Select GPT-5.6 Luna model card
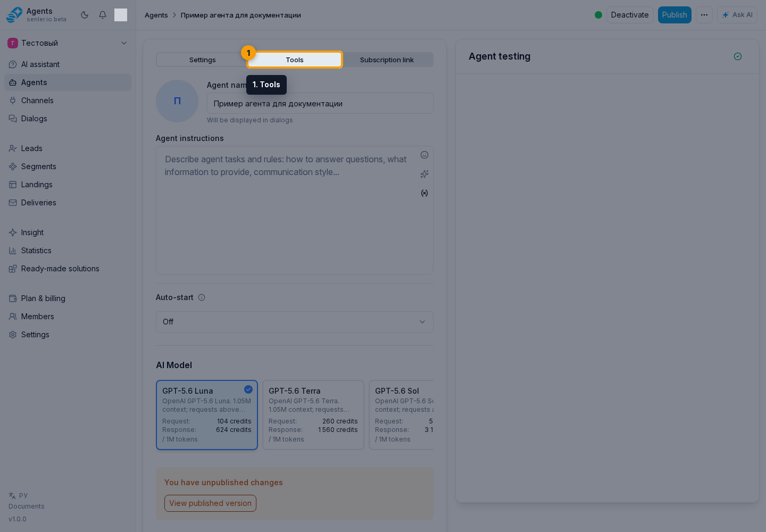Screen dimensions: 766x532 point(207,415)
